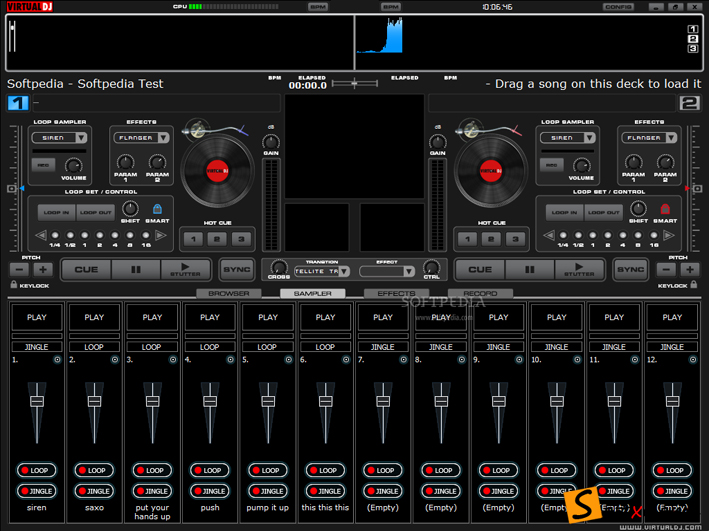Switch to the Browser tab
Viewport: 709px width, 531px height.
pyautogui.click(x=229, y=294)
